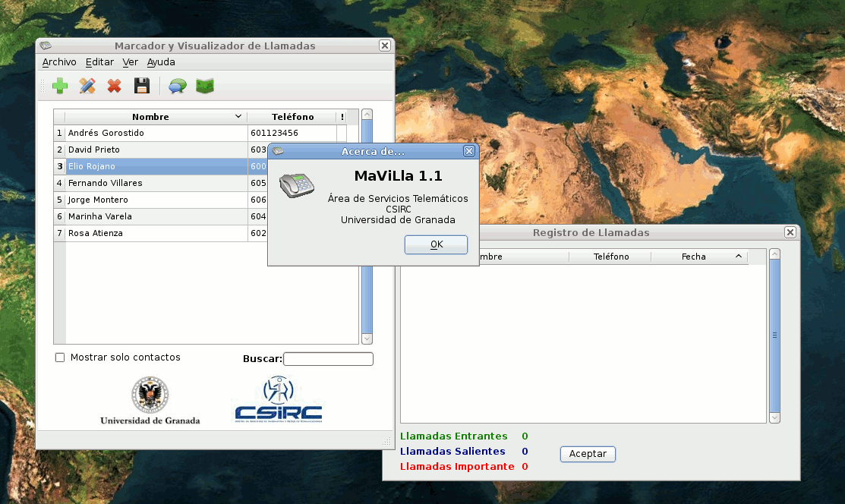Click the telephone icon in the Acerca de dialog
845x504 pixels.
pyautogui.click(x=297, y=185)
